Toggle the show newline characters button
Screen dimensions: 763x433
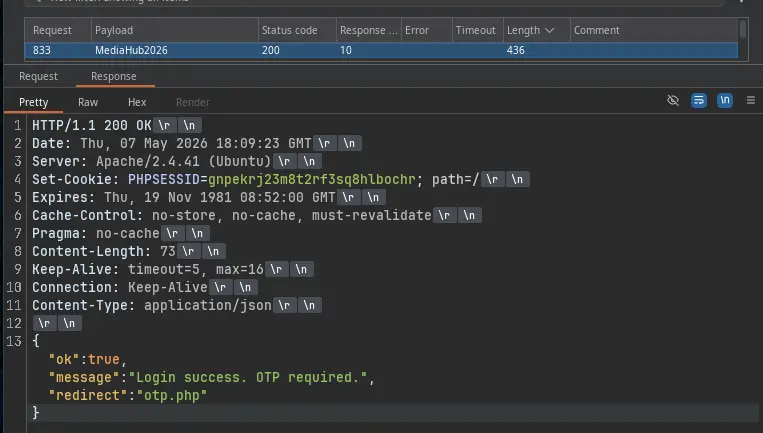point(725,100)
